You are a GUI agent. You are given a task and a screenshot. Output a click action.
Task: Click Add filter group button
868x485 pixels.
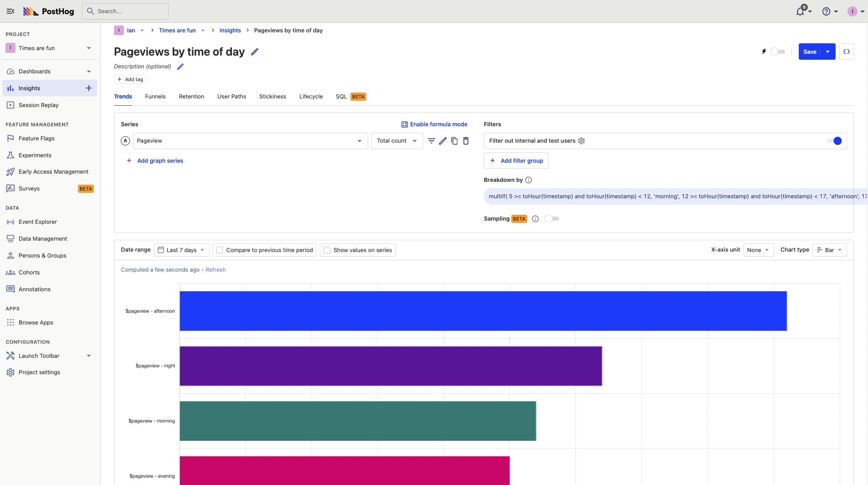516,160
